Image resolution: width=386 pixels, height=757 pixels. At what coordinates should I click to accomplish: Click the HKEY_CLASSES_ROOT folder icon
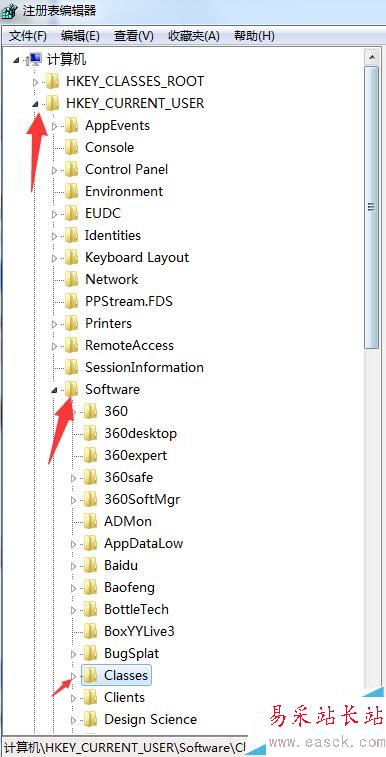[52, 82]
